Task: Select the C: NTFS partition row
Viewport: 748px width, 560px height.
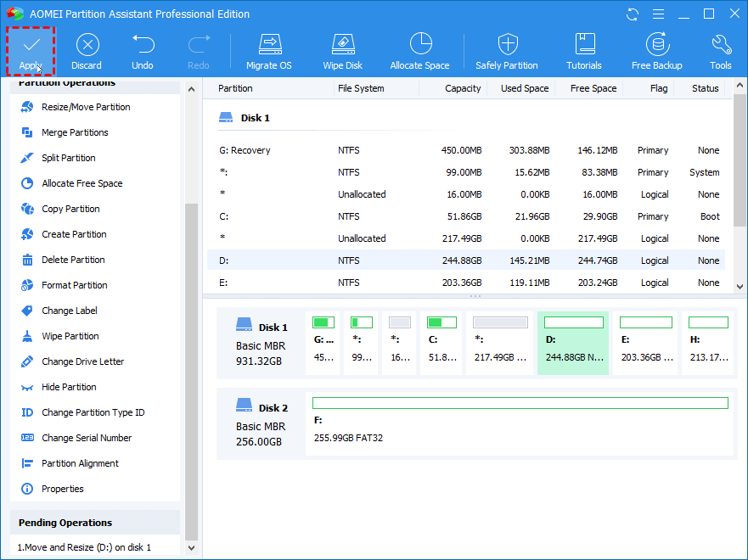Action: point(466,216)
